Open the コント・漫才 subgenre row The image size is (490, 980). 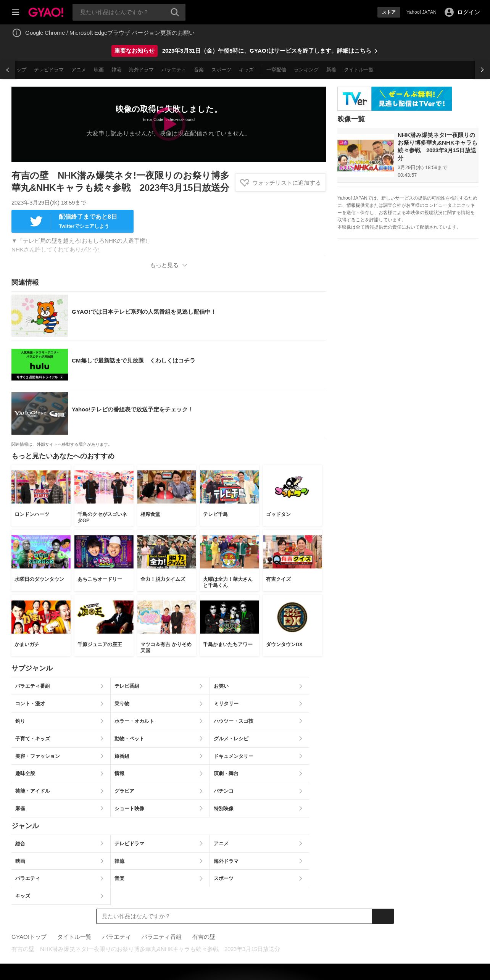61,704
